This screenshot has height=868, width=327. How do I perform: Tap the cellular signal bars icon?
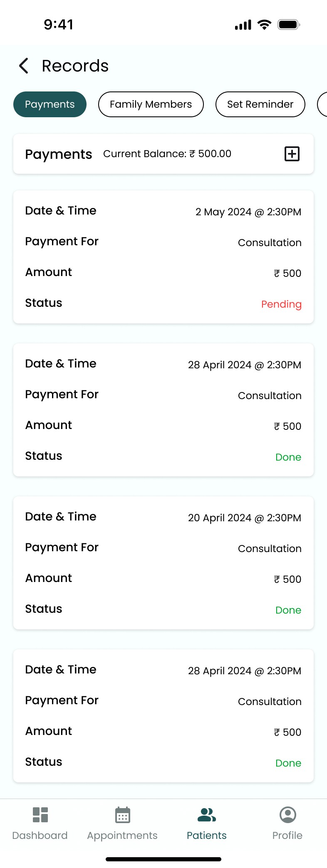pyautogui.click(x=243, y=25)
